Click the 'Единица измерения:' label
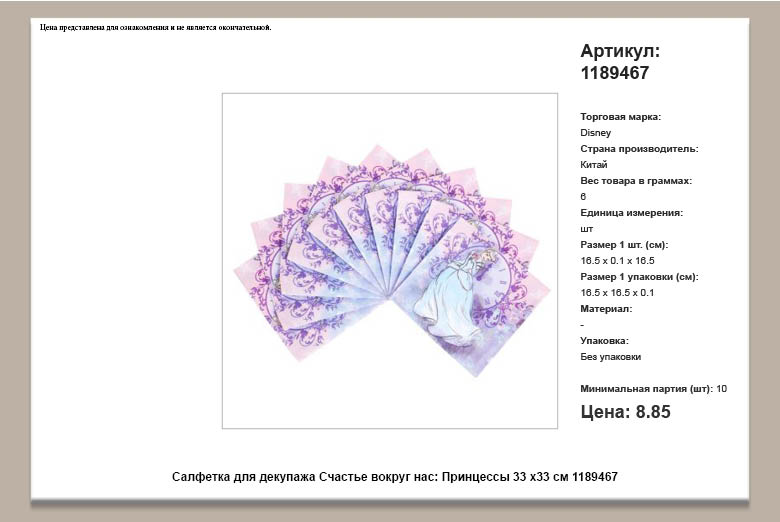Image resolution: width=780 pixels, height=522 pixels. pos(631,212)
